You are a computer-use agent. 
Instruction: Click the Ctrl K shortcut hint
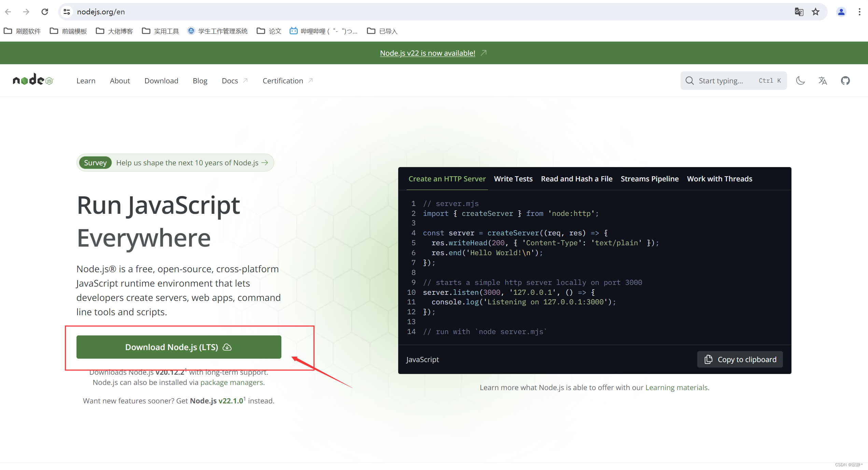tap(770, 81)
